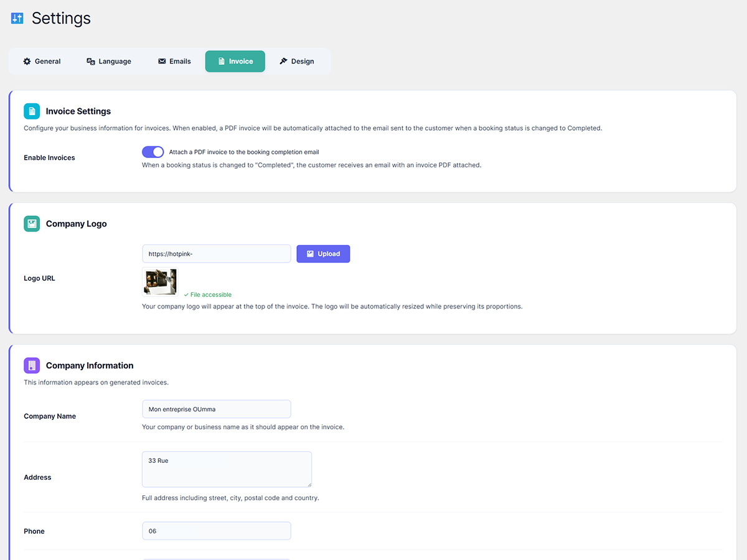Click into the Address text area
Viewport: 747px width, 560px height.
pos(227,469)
